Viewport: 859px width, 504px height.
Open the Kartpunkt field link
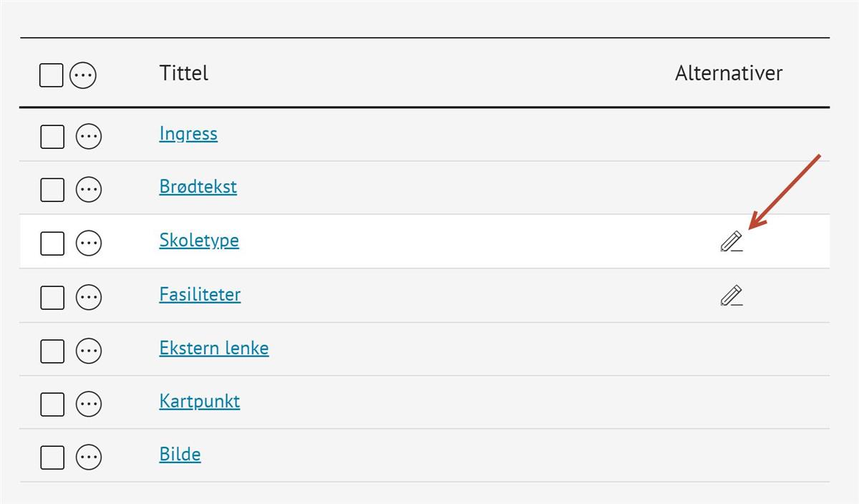tap(199, 401)
